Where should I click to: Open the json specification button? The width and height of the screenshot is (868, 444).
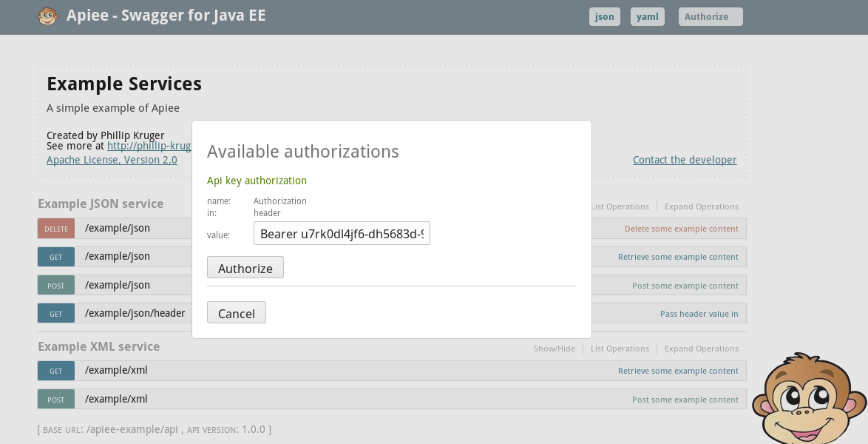coord(605,16)
